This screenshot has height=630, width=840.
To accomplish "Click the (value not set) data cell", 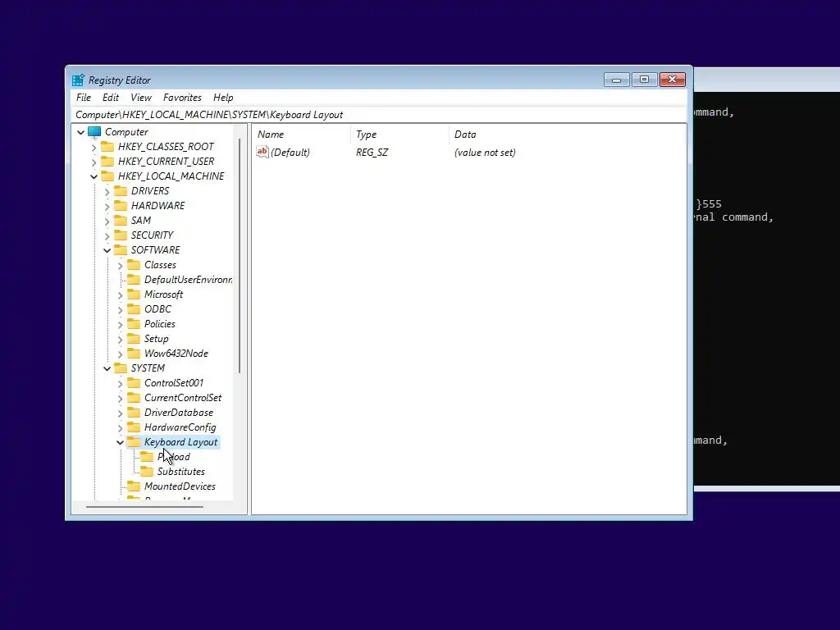I will tap(485, 152).
